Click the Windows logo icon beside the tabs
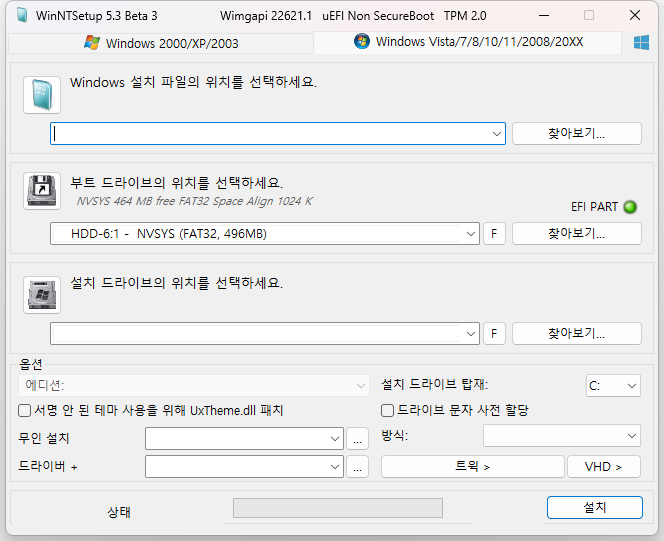Screen dimensions: 664x541 tap(641, 42)
